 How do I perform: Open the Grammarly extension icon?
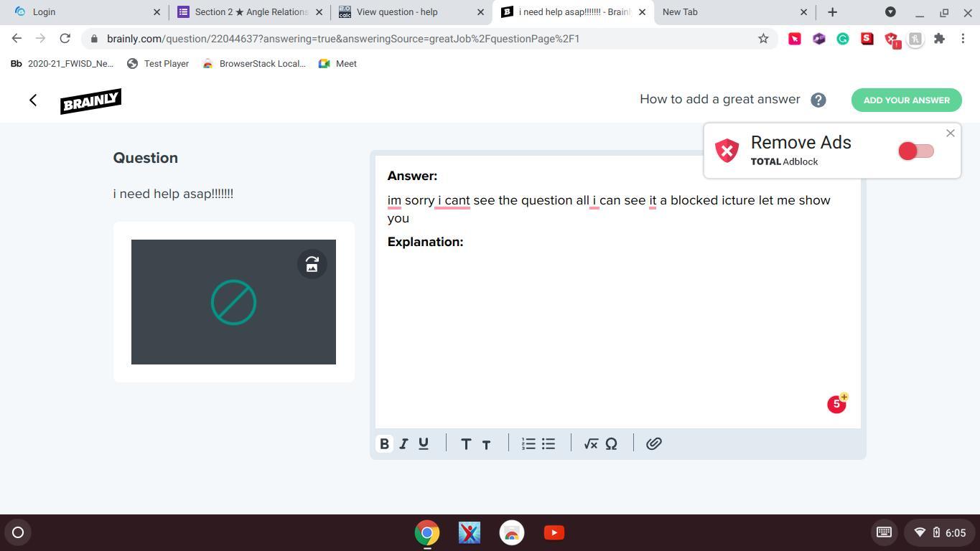tap(843, 39)
